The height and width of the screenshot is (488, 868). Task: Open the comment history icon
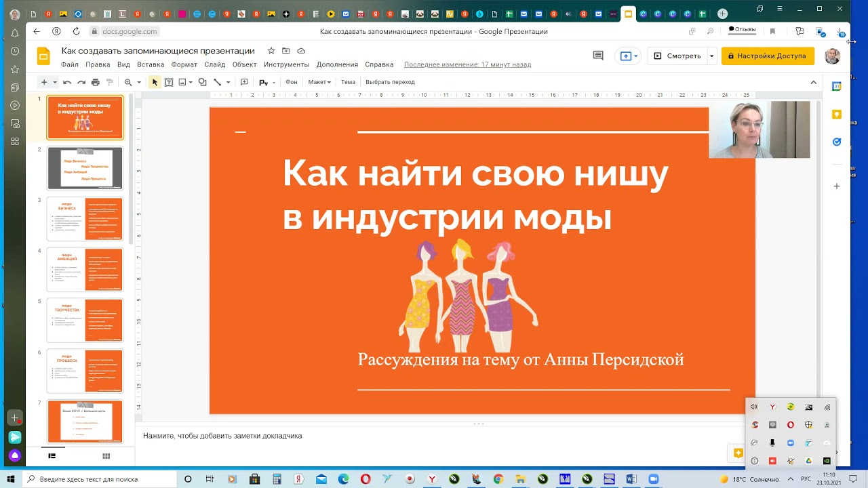(x=598, y=56)
